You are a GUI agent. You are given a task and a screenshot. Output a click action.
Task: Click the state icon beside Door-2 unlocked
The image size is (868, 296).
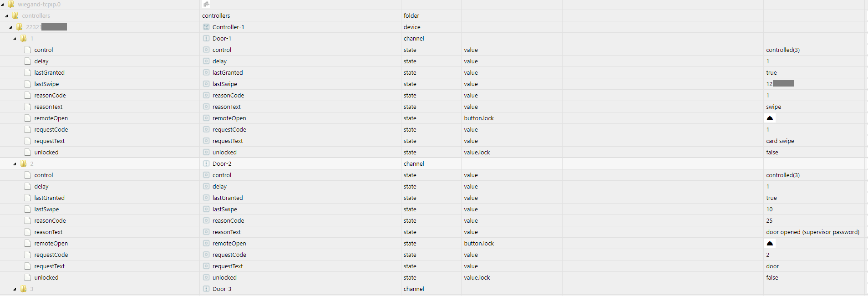[206, 277]
